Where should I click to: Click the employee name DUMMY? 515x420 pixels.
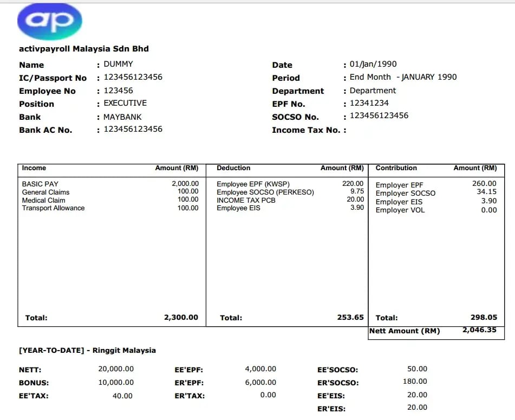coord(118,64)
